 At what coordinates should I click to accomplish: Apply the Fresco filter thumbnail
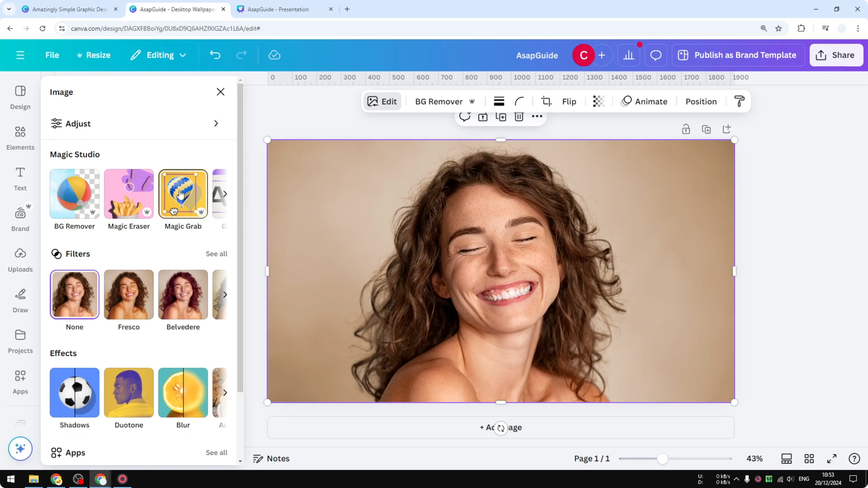(128, 294)
